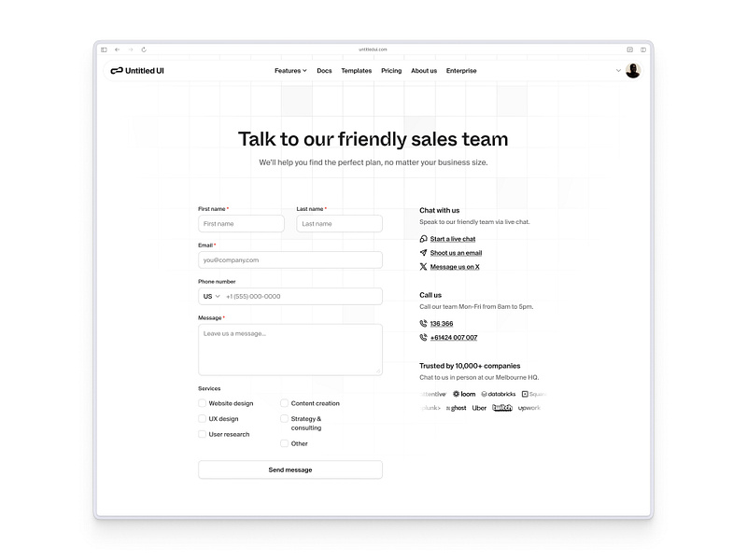The image size is (747, 560).
Task: Click the upwork logo
Action: coord(529,408)
